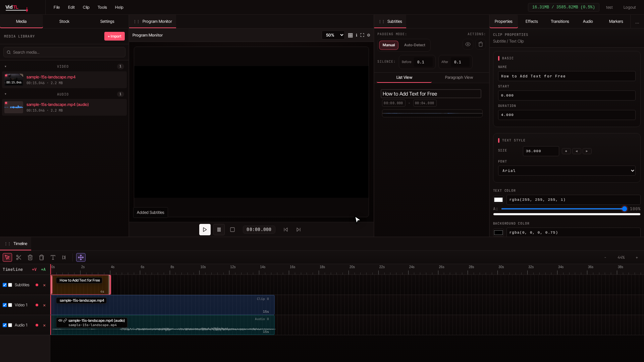The height and width of the screenshot is (362, 644).
Task: Open the Clip menu
Action: [x=86, y=7]
